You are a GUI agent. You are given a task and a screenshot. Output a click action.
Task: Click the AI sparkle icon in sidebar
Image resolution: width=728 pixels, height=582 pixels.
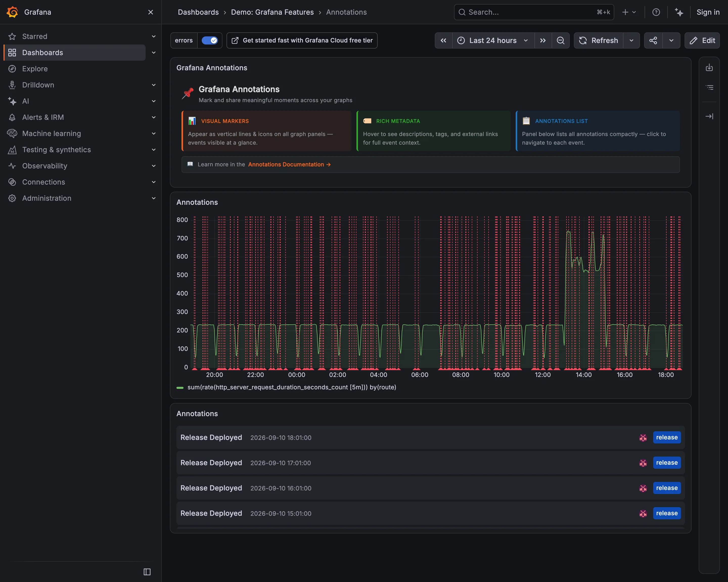tap(12, 101)
